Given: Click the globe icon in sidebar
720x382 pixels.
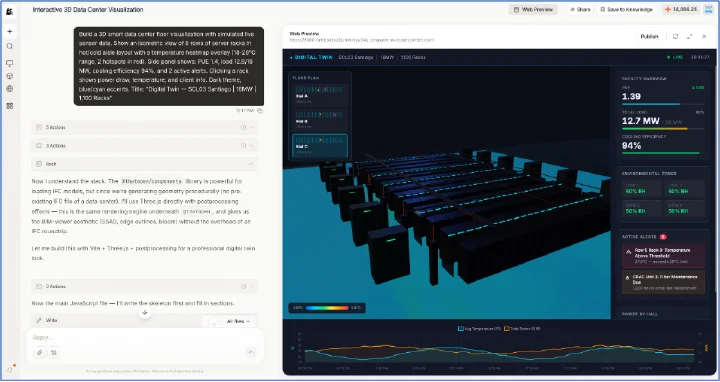Looking at the screenshot, I should [10, 89].
